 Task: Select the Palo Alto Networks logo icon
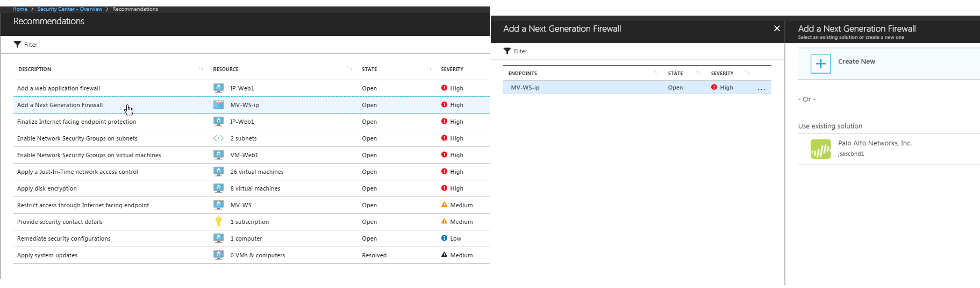[820, 149]
